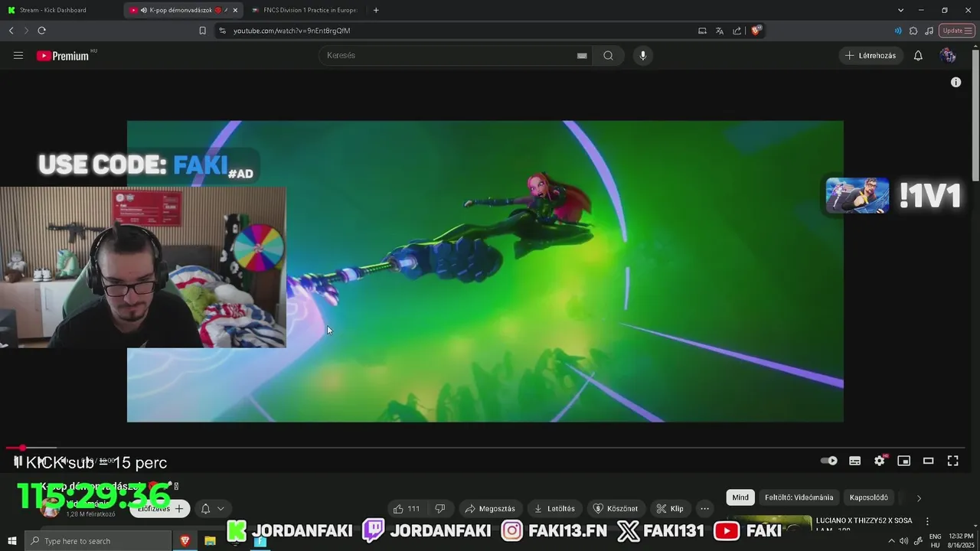
Task: Open the browser tab list dropdown chevron
Action: pyautogui.click(x=900, y=10)
